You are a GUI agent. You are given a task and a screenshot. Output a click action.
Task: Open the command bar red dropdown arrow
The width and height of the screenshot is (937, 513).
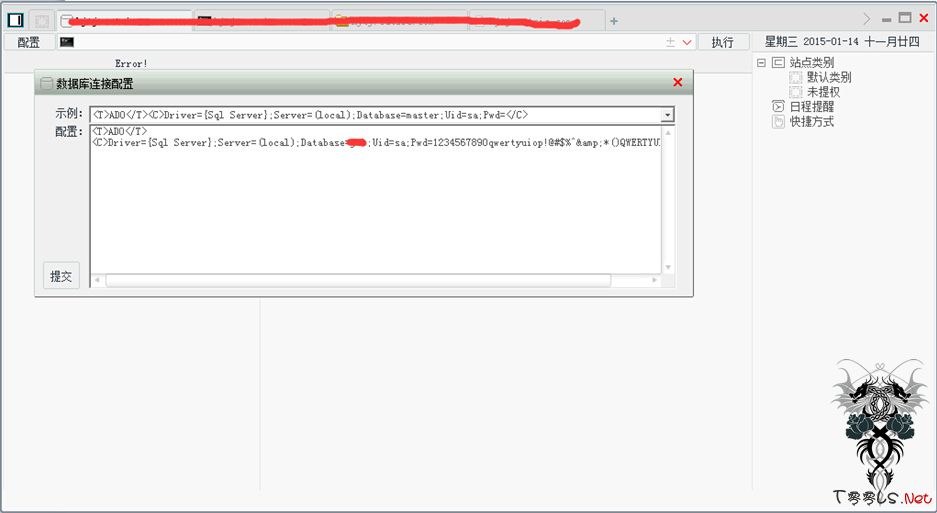point(687,42)
